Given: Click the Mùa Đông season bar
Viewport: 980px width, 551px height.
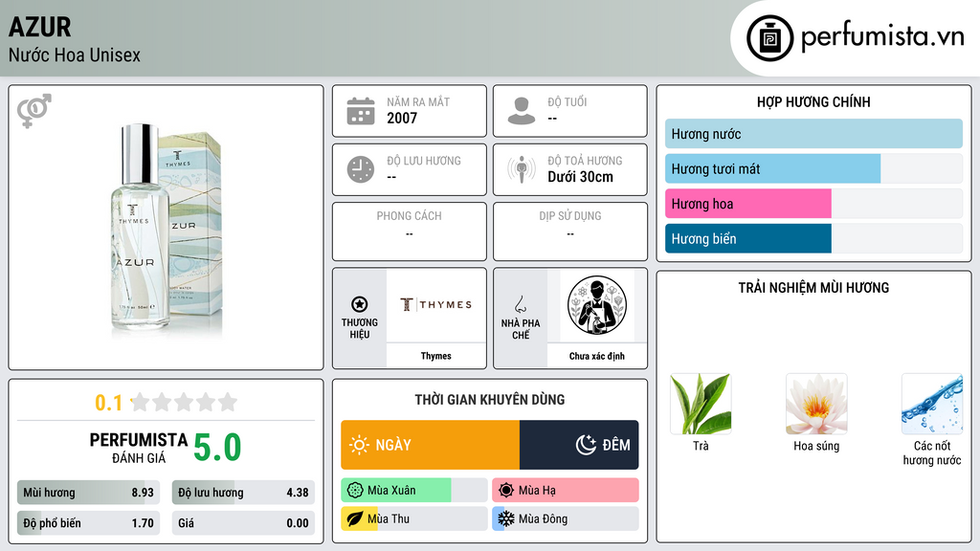Looking at the screenshot, I should [x=566, y=518].
